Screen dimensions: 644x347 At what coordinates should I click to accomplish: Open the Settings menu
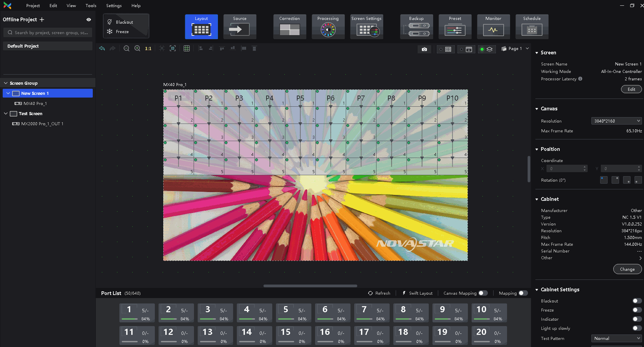pyautogui.click(x=114, y=5)
